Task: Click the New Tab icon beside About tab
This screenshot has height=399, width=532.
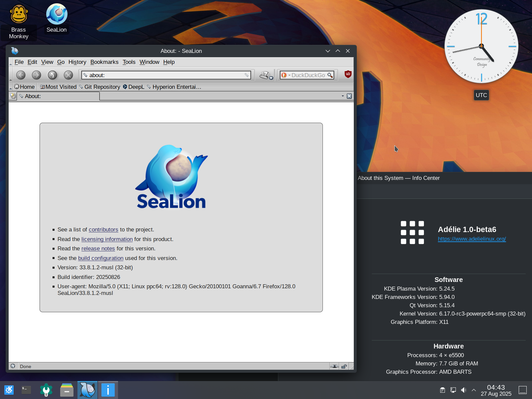Action: [13, 96]
